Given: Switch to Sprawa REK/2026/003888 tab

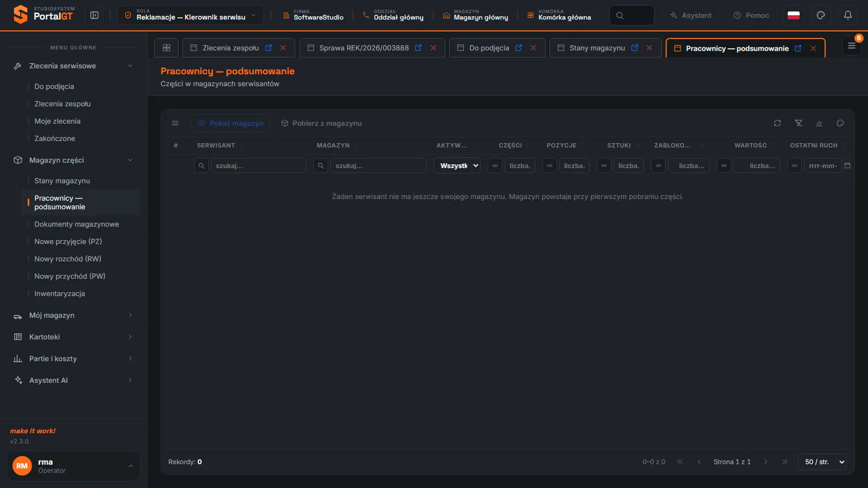Looking at the screenshot, I should [364, 48].
